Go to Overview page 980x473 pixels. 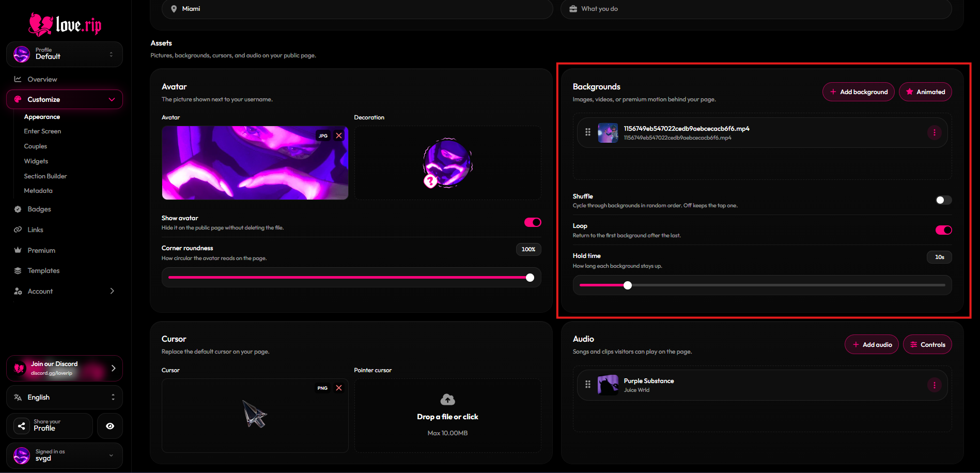tap(42, 79)
